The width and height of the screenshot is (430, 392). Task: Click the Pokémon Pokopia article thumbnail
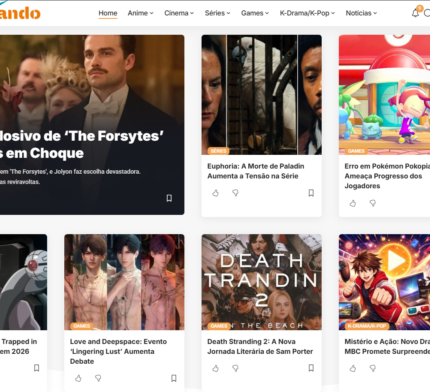(x=384, y=95)
